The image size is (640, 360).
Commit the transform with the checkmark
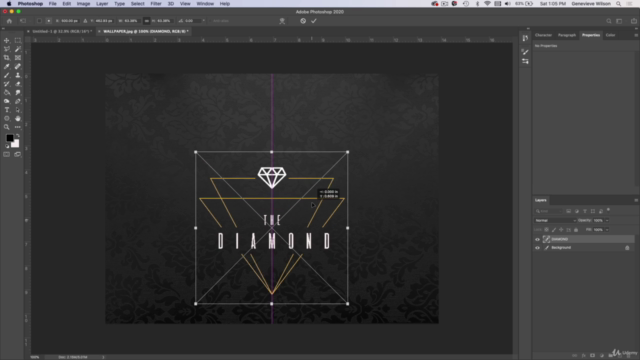click(x=314, y=21)
